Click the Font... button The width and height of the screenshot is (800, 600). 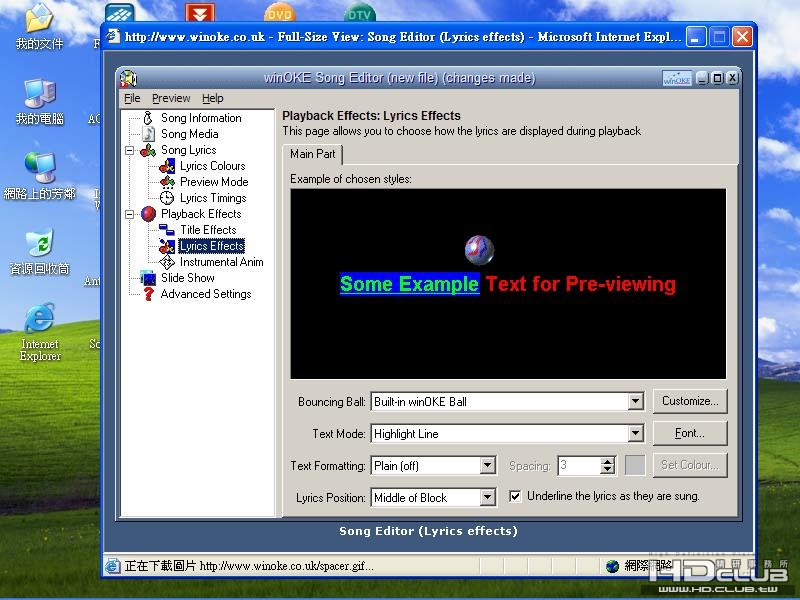[x=690, y=433]
